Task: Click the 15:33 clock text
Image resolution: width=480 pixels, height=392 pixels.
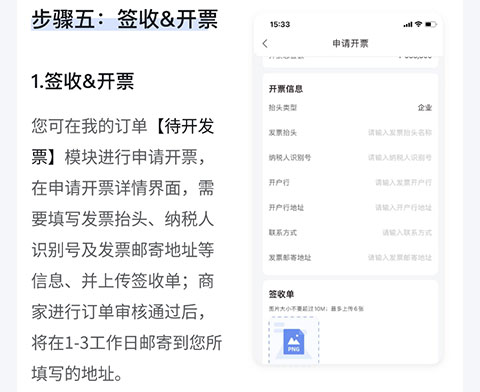Action: pyautogui.click(x=280, y=24)
